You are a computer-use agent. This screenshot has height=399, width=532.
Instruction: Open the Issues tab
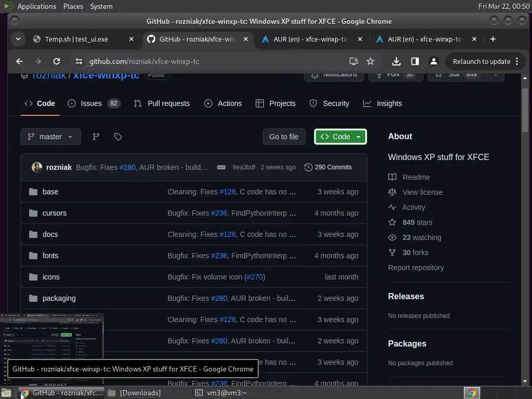[94, 103]
